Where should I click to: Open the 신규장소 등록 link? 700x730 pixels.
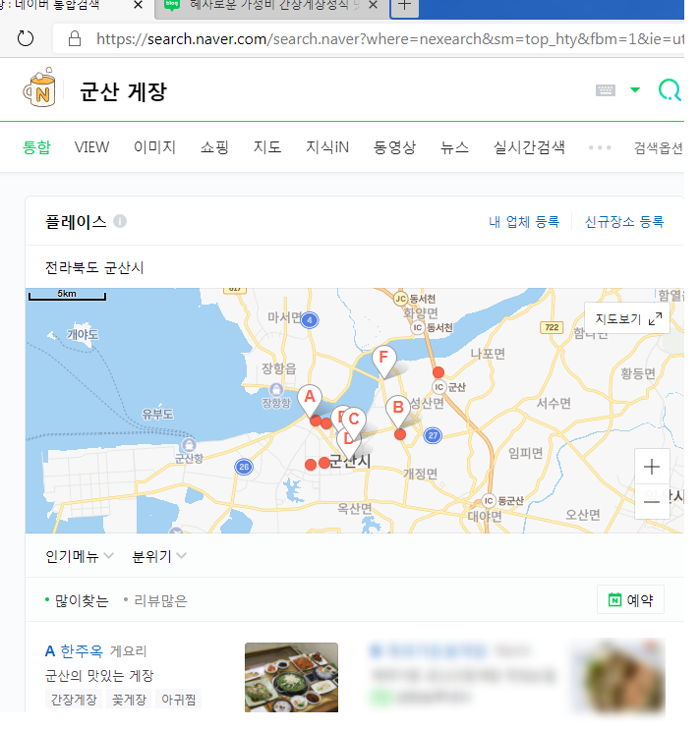coord(624,222)
